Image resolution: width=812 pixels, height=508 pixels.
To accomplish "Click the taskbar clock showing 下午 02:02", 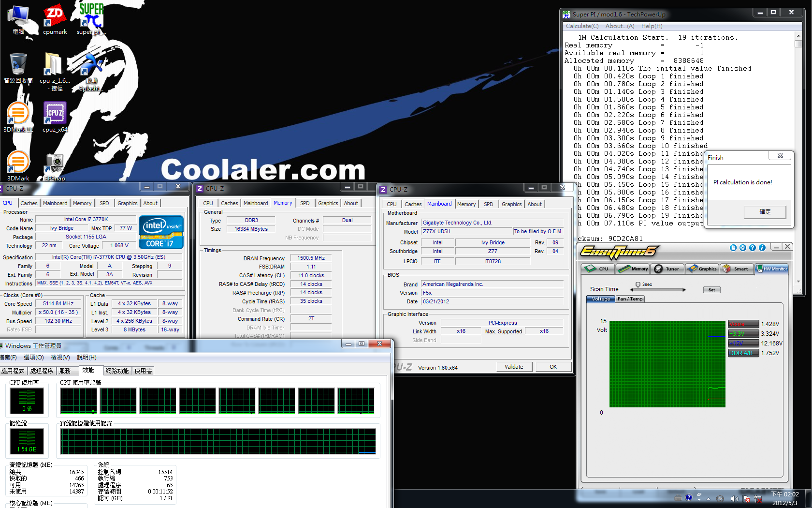I will (x=785, y=499).
